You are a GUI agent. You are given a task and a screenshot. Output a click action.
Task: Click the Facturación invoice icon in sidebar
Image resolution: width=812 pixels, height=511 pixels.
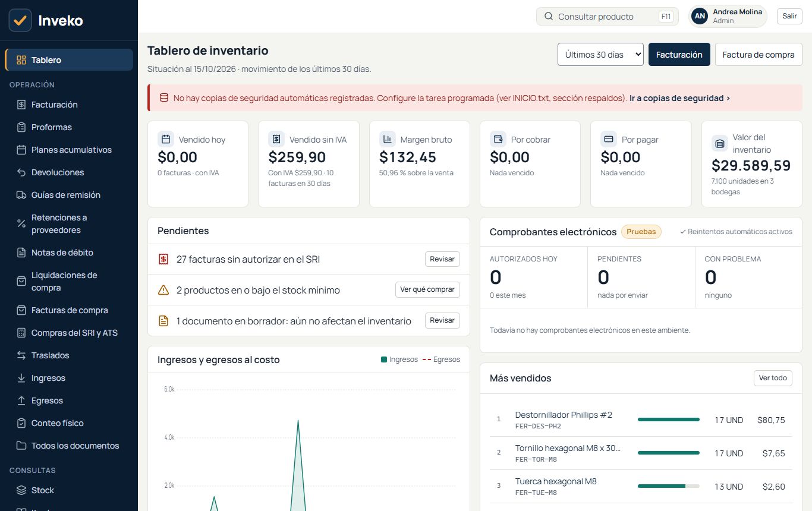[x=21, y=105]
